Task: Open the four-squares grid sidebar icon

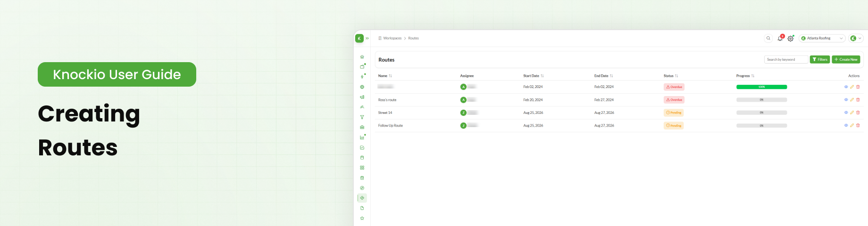Action: (362, 168)
